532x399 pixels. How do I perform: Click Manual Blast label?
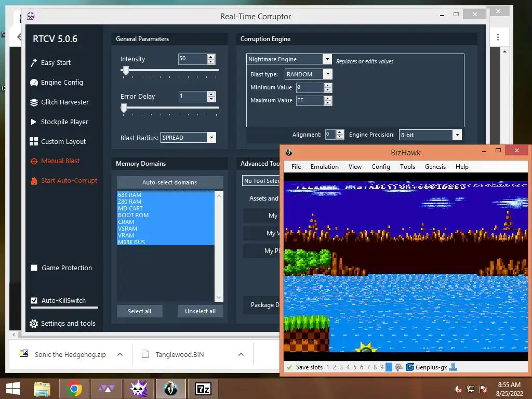point(60,161)
